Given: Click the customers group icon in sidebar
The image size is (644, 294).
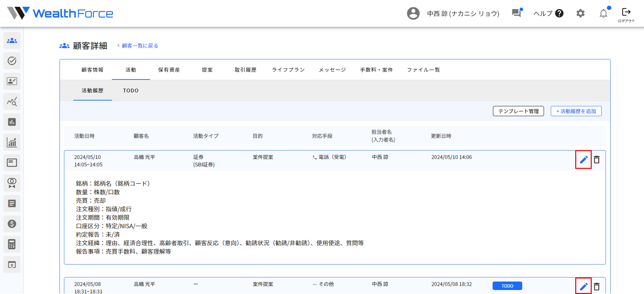Looking at the screenshot, I should point(12,40).
